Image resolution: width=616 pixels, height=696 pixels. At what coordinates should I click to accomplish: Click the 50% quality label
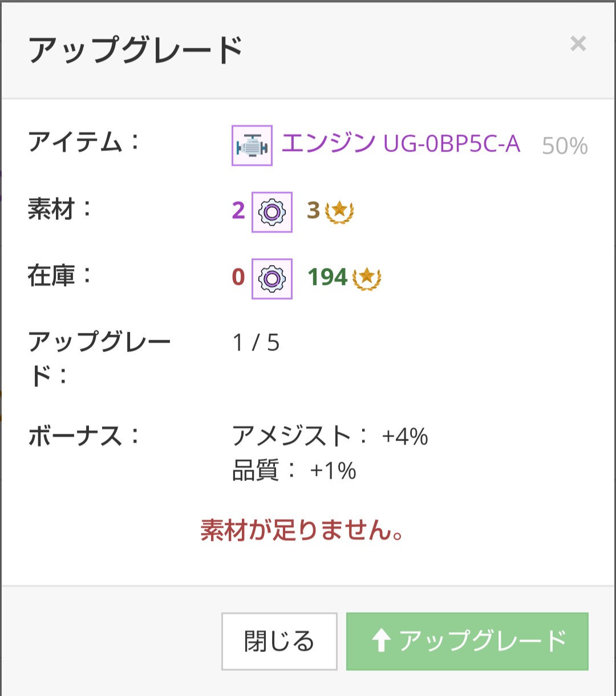(565, 146)
